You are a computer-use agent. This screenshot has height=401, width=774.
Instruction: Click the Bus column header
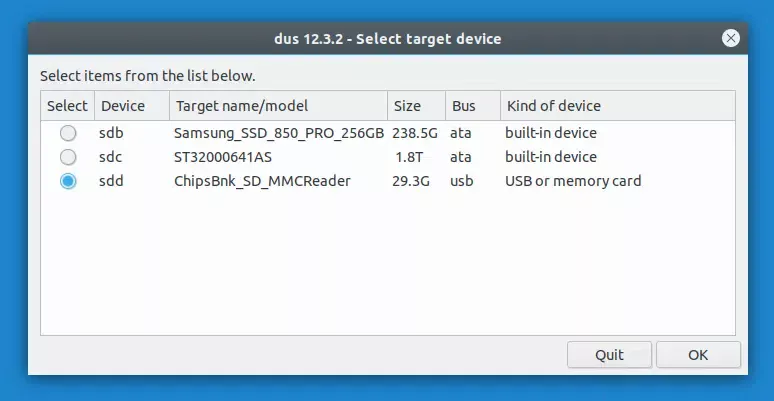point(463,106)
